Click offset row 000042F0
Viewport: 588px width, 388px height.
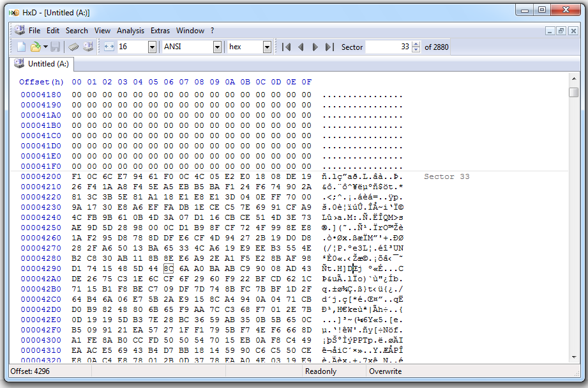(41, 330)
